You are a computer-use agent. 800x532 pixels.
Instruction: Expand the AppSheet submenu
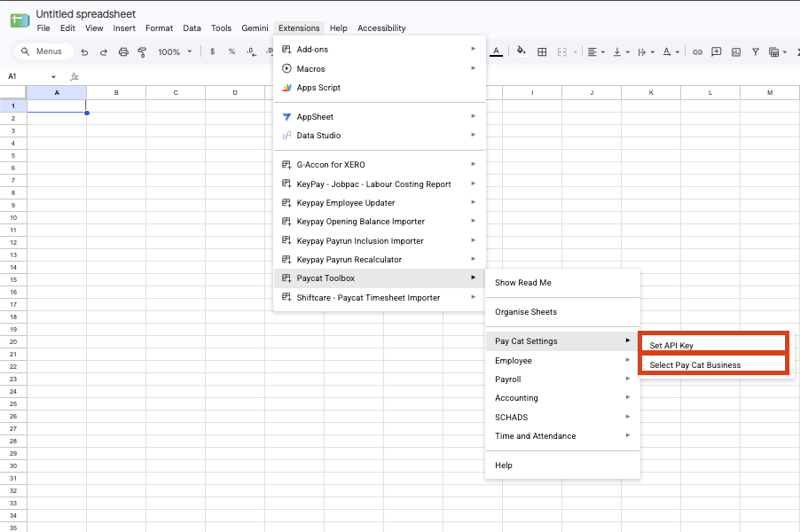pyautogui.click(x=380, y=117)
